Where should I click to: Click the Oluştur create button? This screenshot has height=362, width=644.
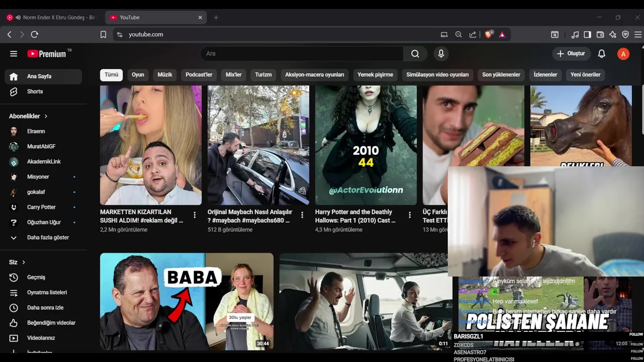pos(571,54)
